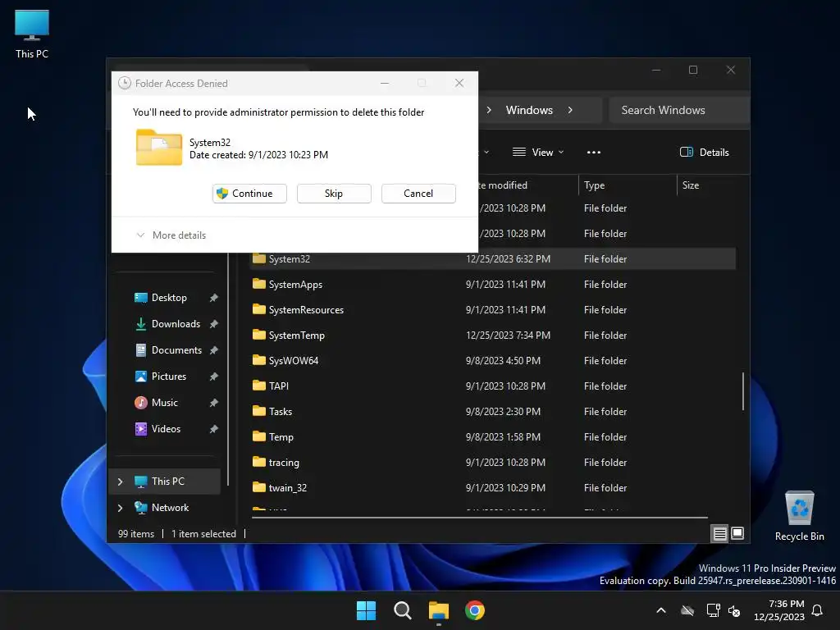The image size is (840, 630).
Task: Click in the Search Windows box
Action: pos(678,110)
